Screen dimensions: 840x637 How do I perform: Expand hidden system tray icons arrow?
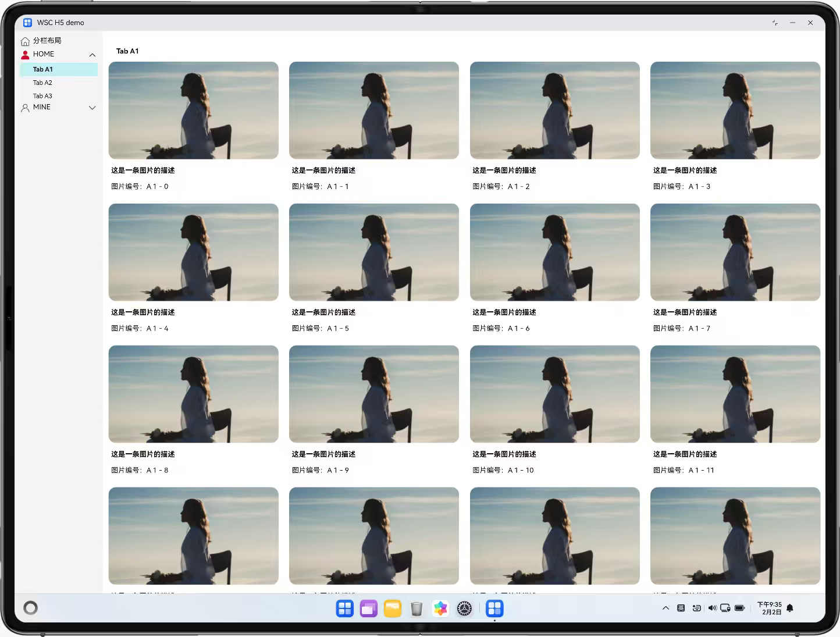click(x=665, y=608)
